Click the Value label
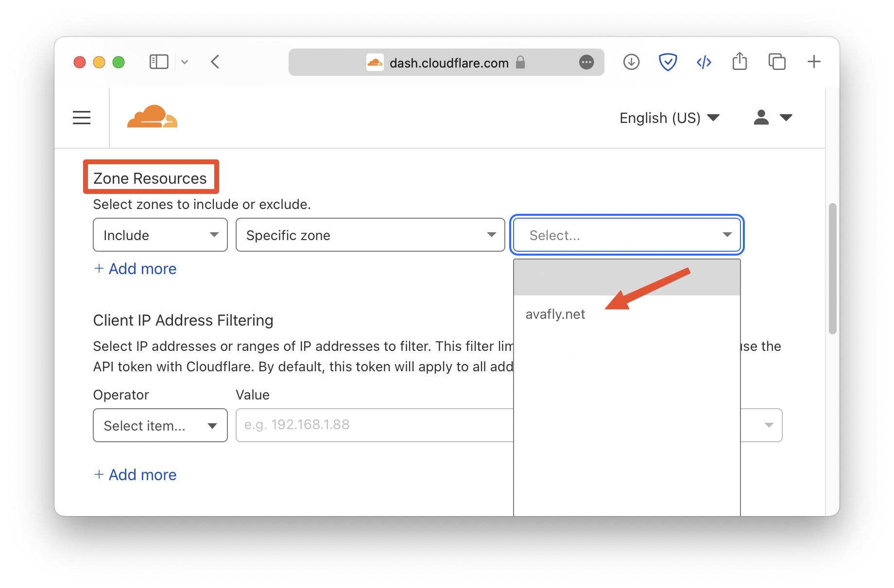This screenshot has width=894, height=588. [x=253, y=395]
